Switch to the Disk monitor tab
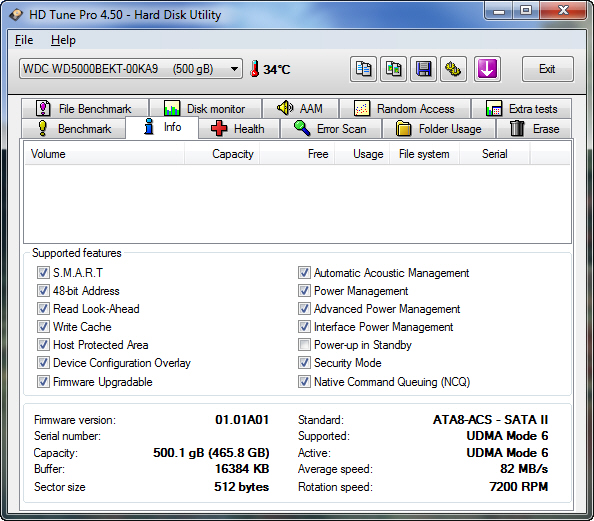The height and width of the screenshot is (521, 594). [205, 109]
